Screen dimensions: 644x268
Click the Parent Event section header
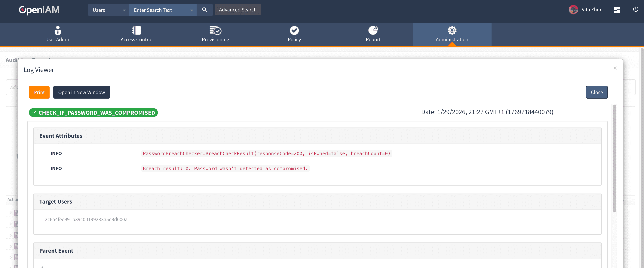tap(317, 251)
